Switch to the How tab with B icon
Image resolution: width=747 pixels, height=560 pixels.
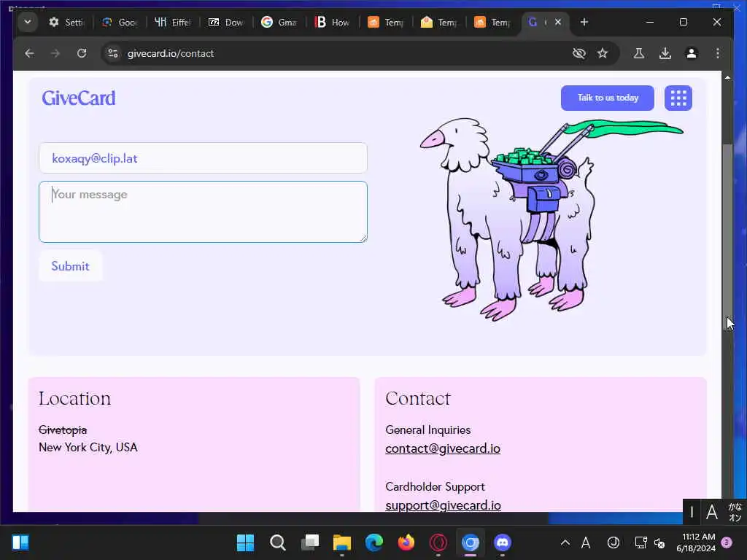coord(333,22)
